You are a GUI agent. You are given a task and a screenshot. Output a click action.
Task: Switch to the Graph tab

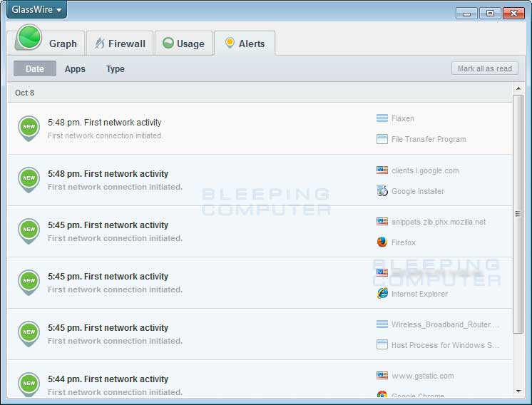pos(47,43)
